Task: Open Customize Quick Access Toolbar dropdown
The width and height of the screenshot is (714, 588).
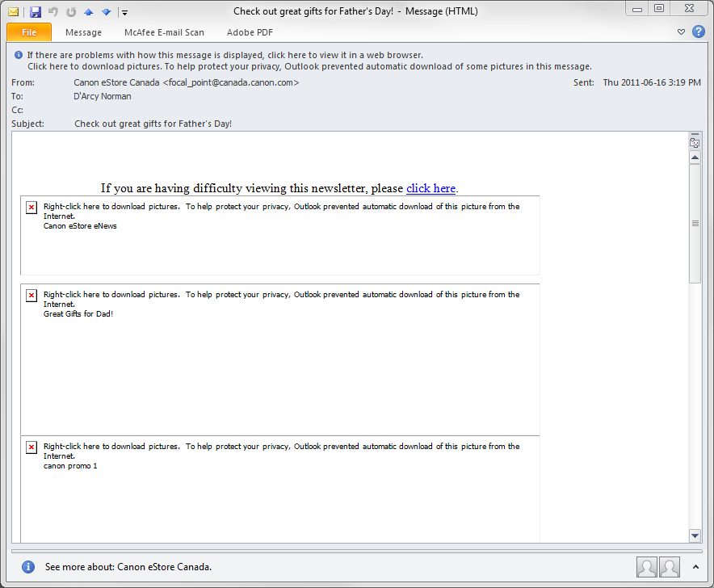Action: [x=124, y=12]
